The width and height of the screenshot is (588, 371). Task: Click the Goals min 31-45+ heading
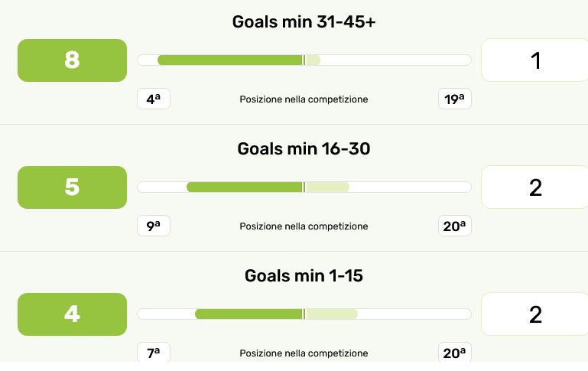click(x=304, y=21)
